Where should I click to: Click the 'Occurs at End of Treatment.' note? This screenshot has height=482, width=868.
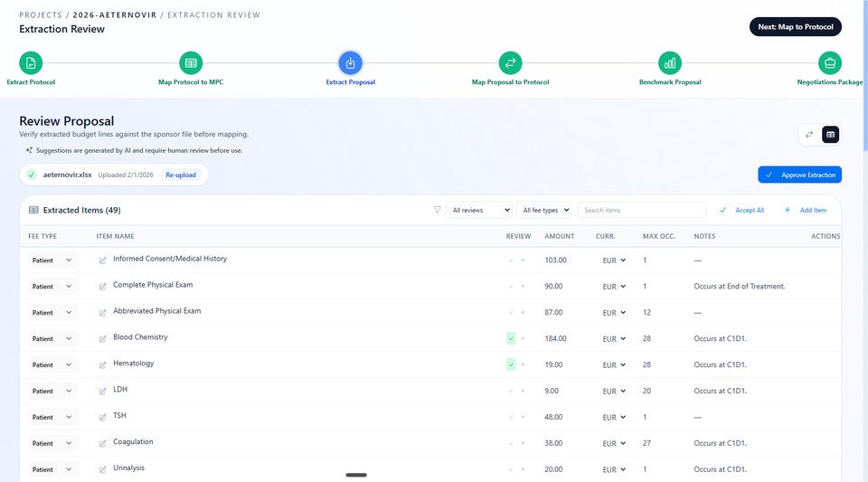coord(739,287)
